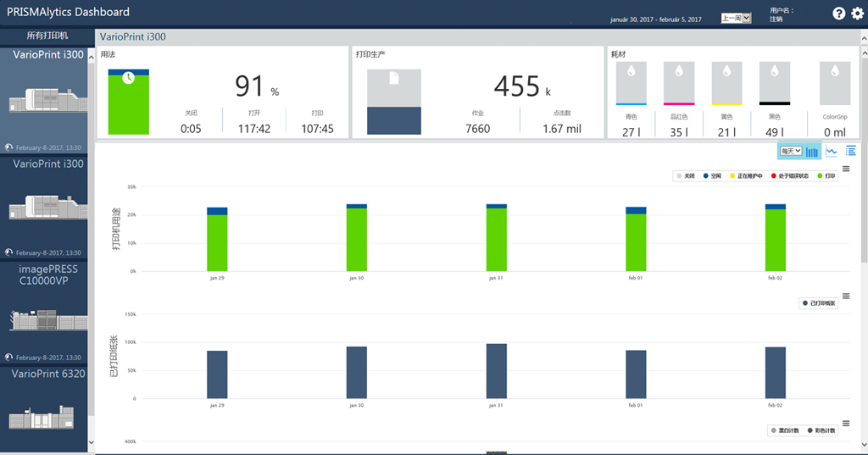The width and height of the screenshot is (868, 455).
Task: Open the settings gear icon
Action: [x=857, y=14]
